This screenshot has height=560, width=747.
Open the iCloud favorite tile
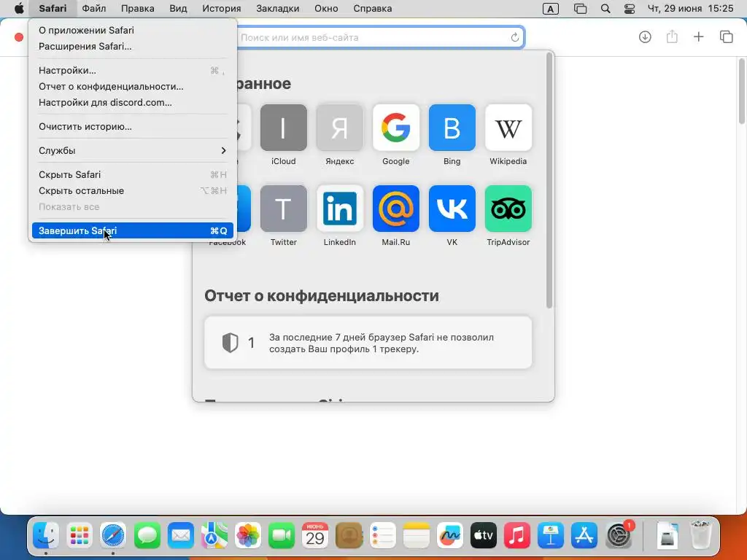coord(284,128)
